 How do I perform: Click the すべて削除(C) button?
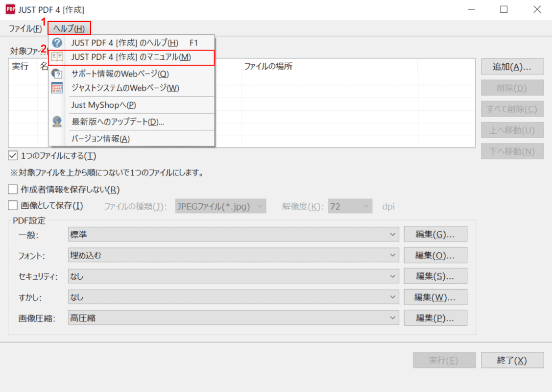pyautogui.click(x=512, y=109)
